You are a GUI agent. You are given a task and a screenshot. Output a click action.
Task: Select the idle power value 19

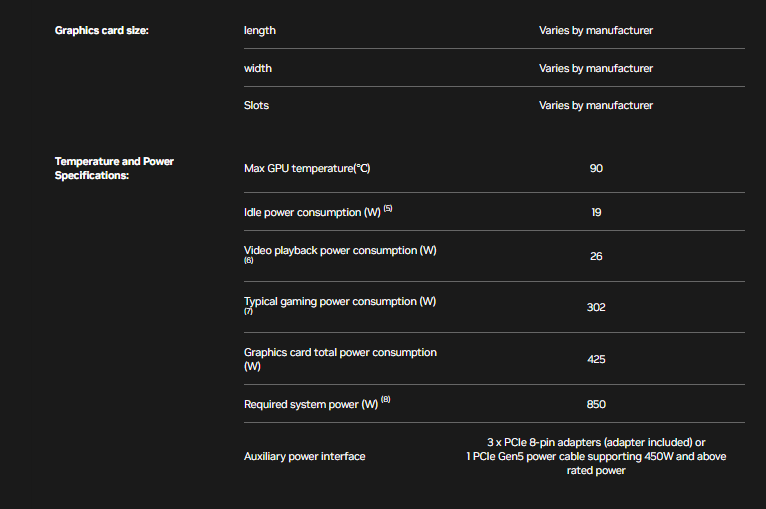(x=596, y=212)
